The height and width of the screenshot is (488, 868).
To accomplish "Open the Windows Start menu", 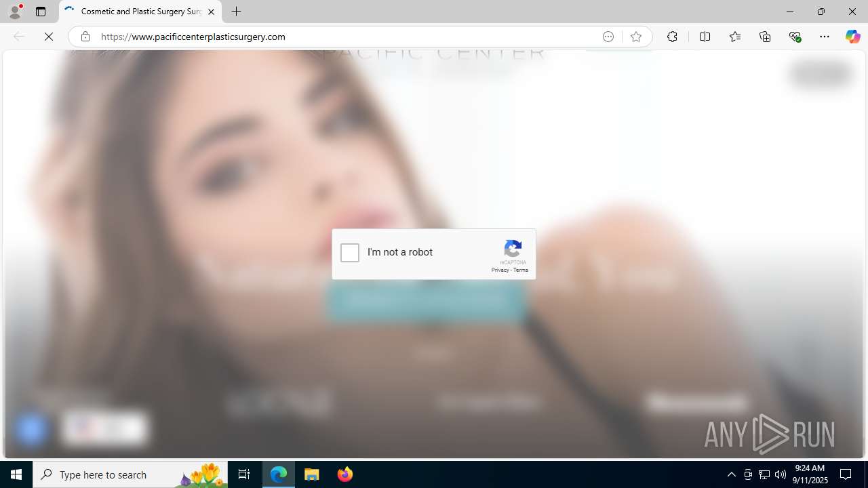I will [16, 474].
